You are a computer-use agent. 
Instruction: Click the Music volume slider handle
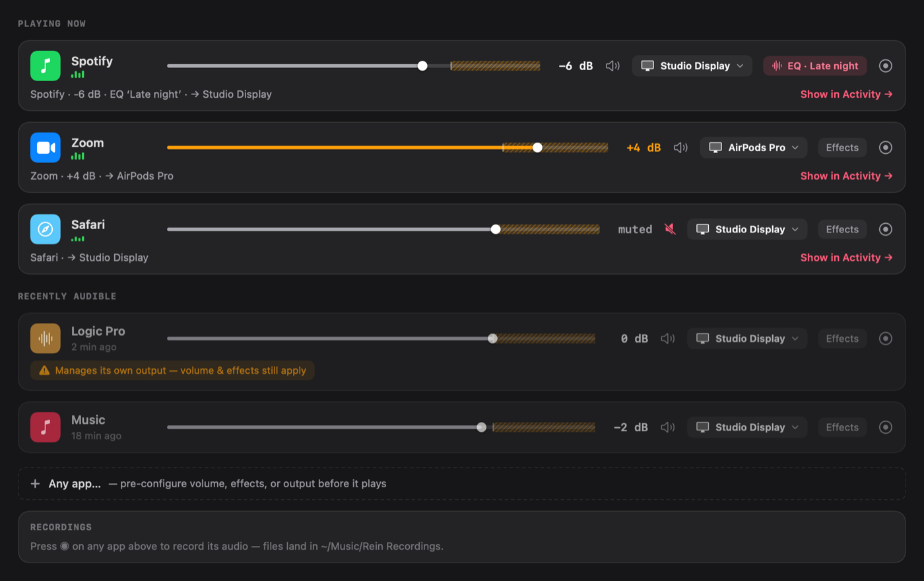tap(482, 427)
